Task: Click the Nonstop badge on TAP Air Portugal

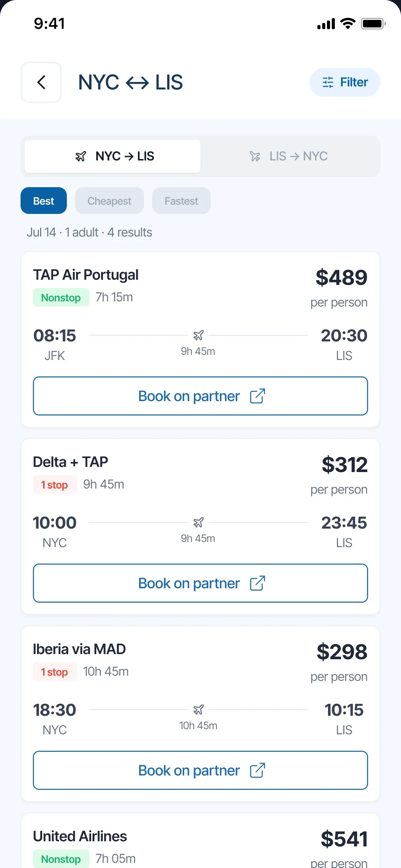Action: [61, 297]
